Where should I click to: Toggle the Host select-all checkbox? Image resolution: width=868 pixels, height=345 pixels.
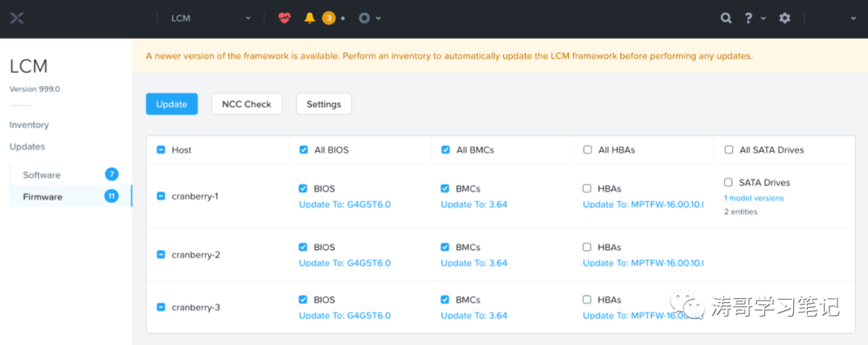pyautogui.click(x=161, y=150)
